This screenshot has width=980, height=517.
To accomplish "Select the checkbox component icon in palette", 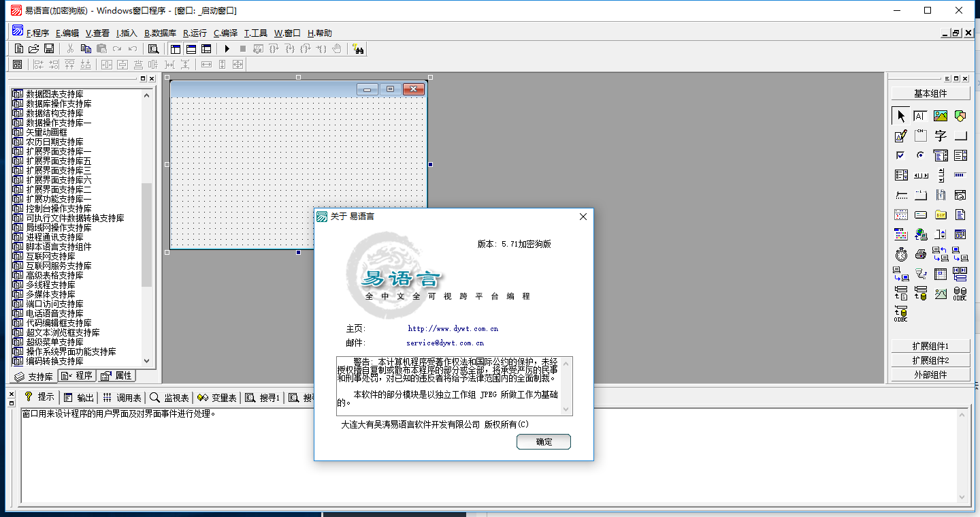I will [x=901, y=155].
